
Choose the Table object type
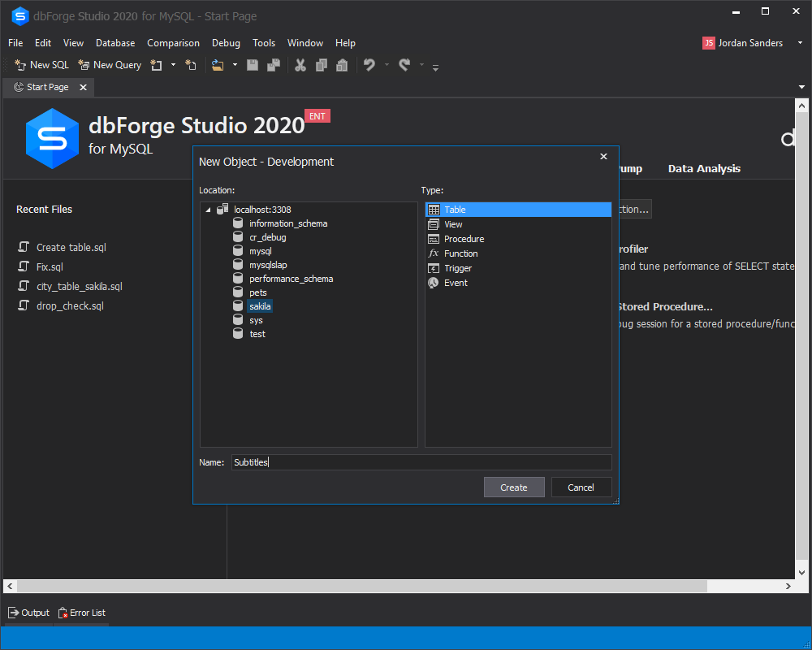pos(518,210)
